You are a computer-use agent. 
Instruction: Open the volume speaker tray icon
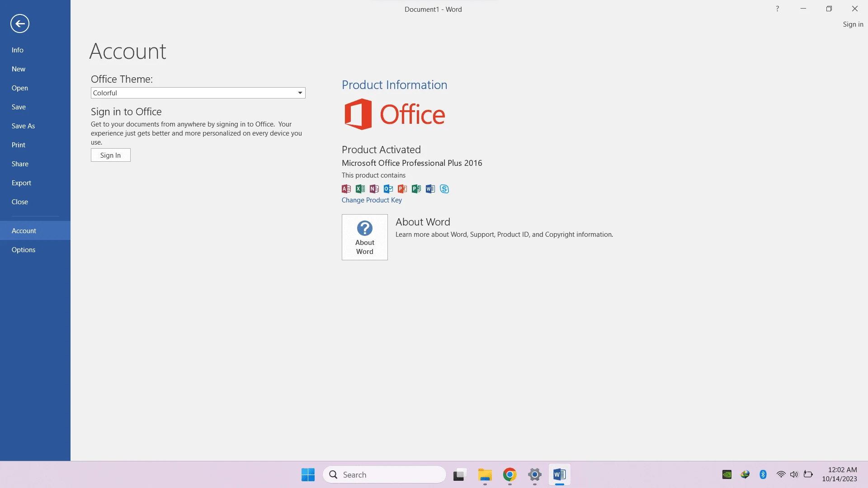coord(794,474)
